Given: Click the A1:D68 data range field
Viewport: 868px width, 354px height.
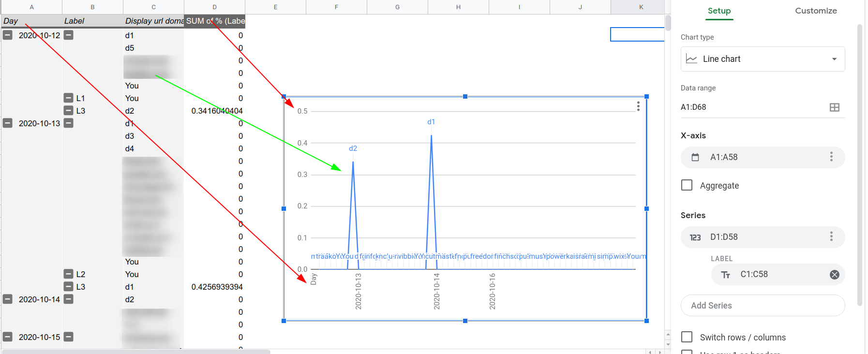Looking at the screenshot, I should click(x=755, y=107).
